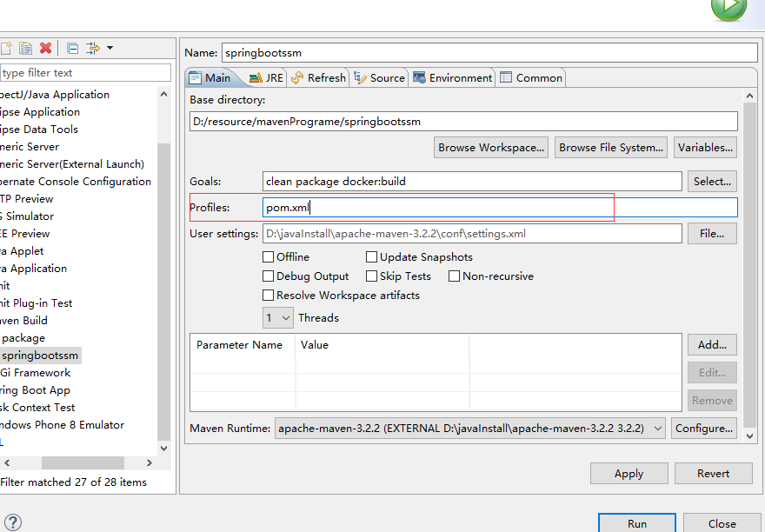This screenshot has width=765, height=532.
Task: Switch to the Common tab
Action: 531,78
